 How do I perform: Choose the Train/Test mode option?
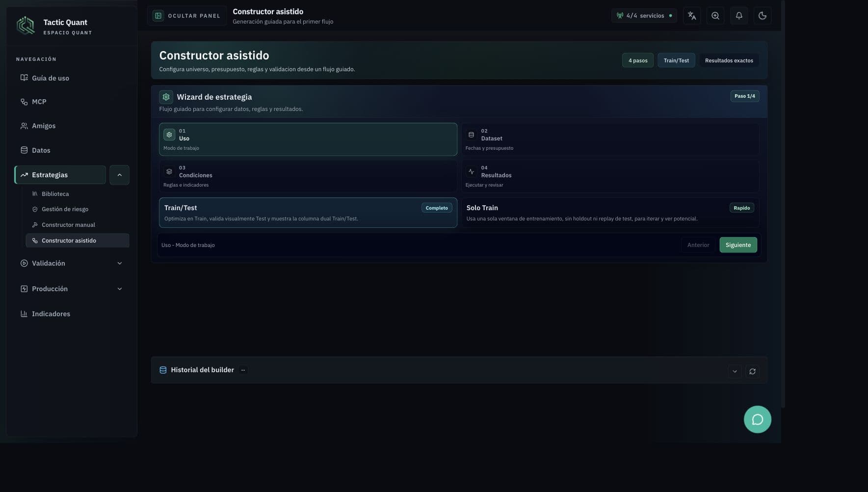[x=308, y=213]
